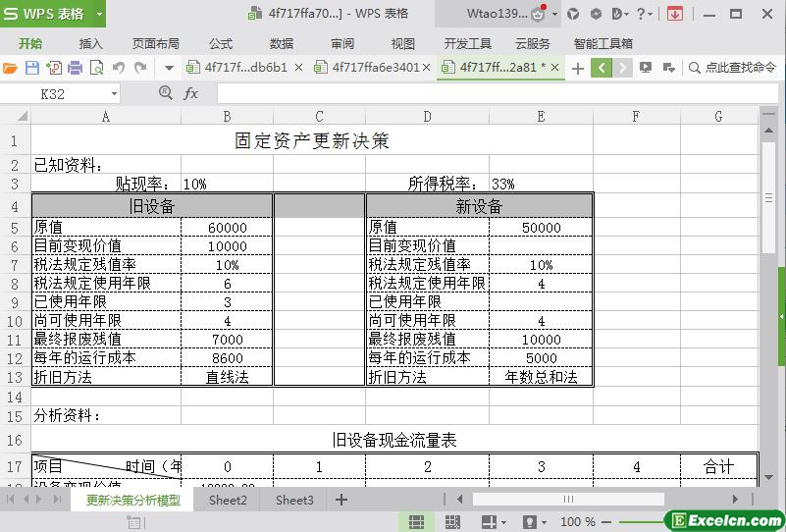Click the 点此查找命令 search box
Viewport: 786px width, 532px height.
734,67
